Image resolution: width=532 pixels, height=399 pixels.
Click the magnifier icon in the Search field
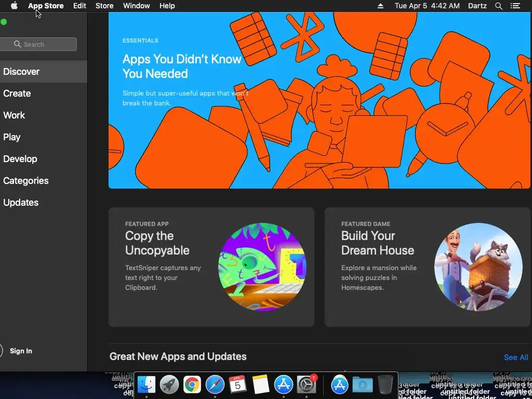point(18,44)
